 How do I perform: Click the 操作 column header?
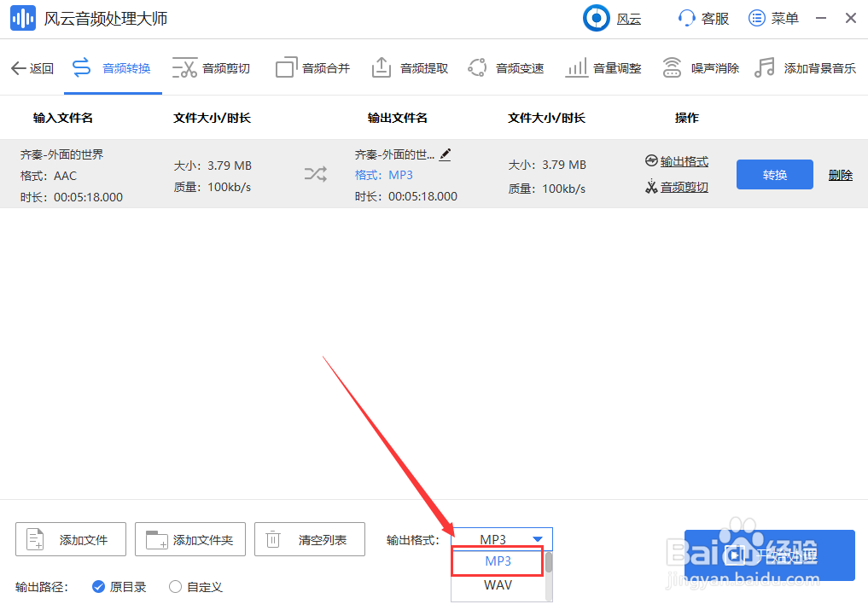(x=686, y=118)
